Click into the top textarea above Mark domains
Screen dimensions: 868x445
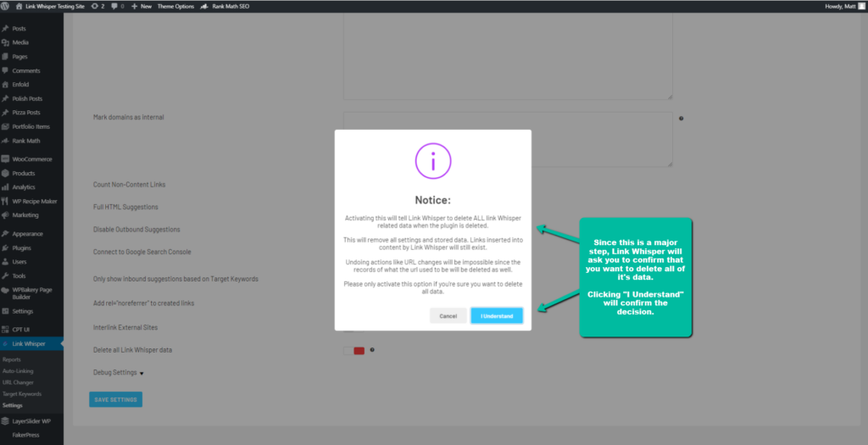[508, 57]
